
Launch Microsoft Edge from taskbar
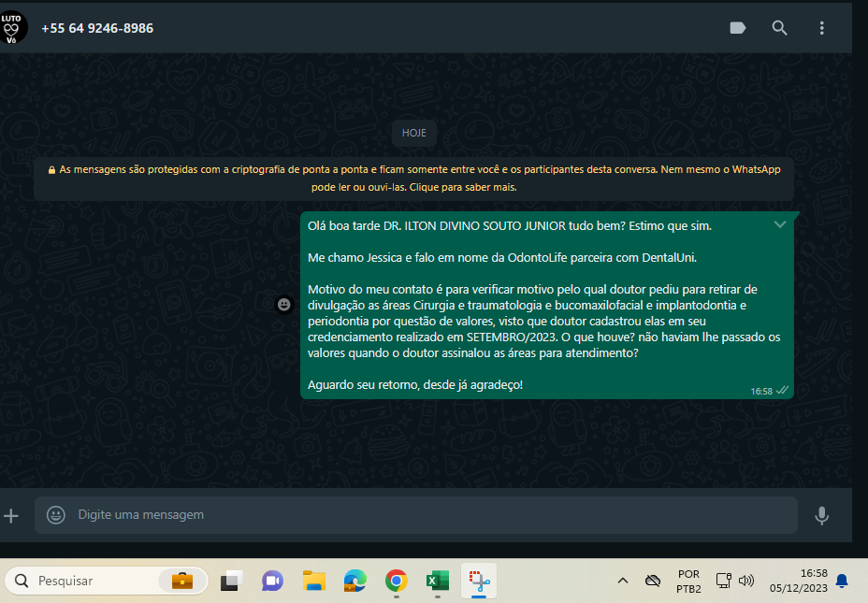tap(354, 581)
